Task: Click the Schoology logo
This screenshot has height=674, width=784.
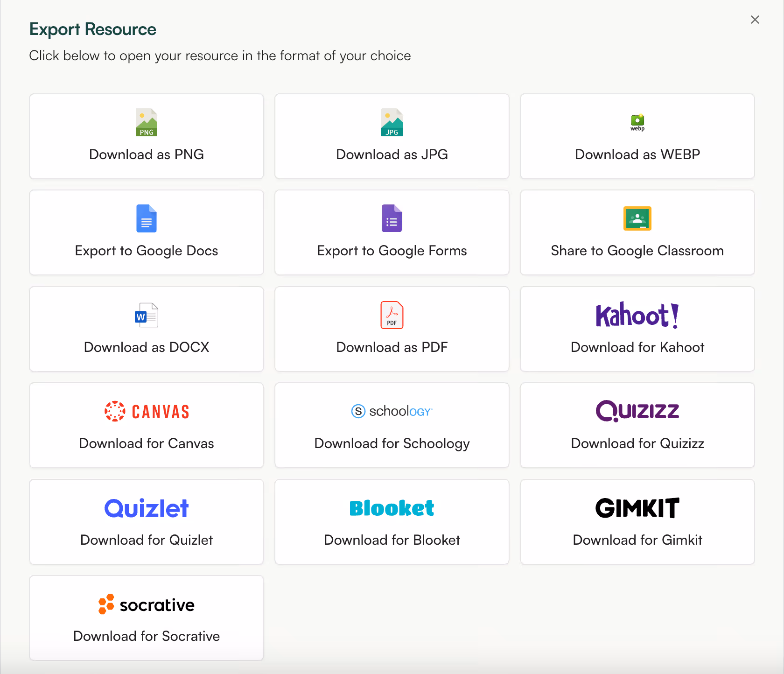Action: 392,411
